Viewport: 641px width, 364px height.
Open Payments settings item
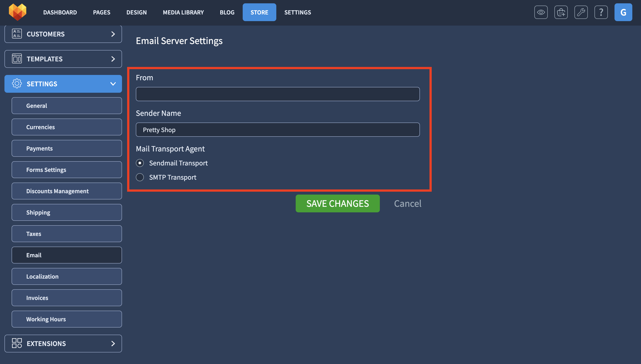(x=67, y=149)
